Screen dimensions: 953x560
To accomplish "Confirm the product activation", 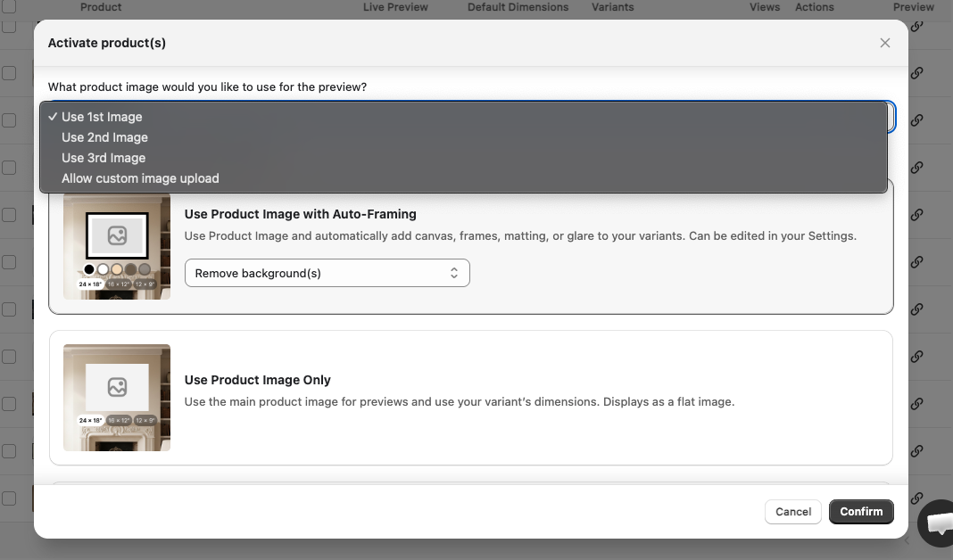I will coord(861,512).
